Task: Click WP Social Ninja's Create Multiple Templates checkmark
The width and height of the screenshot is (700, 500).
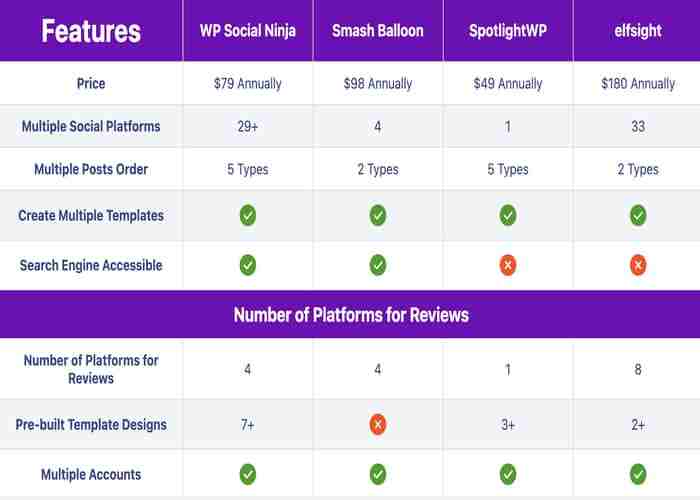Action: (248, 215)
